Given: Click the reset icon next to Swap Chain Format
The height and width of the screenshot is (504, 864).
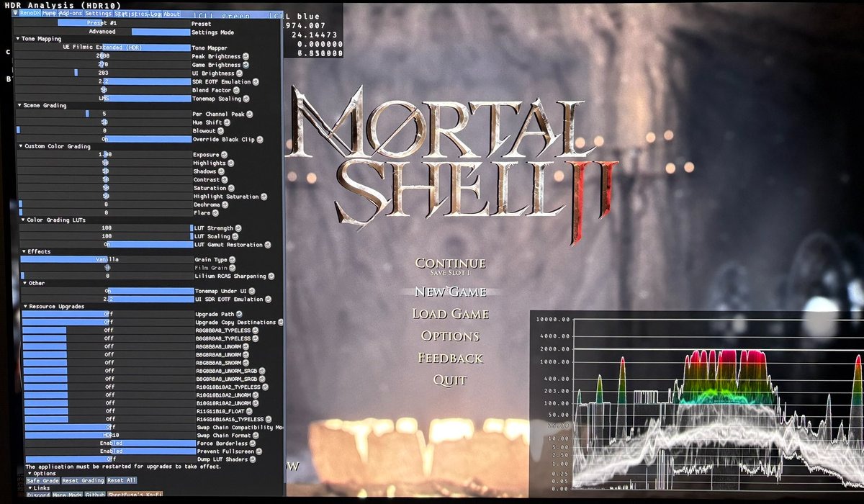Looking at the screenshot, I should coord(256,435).
